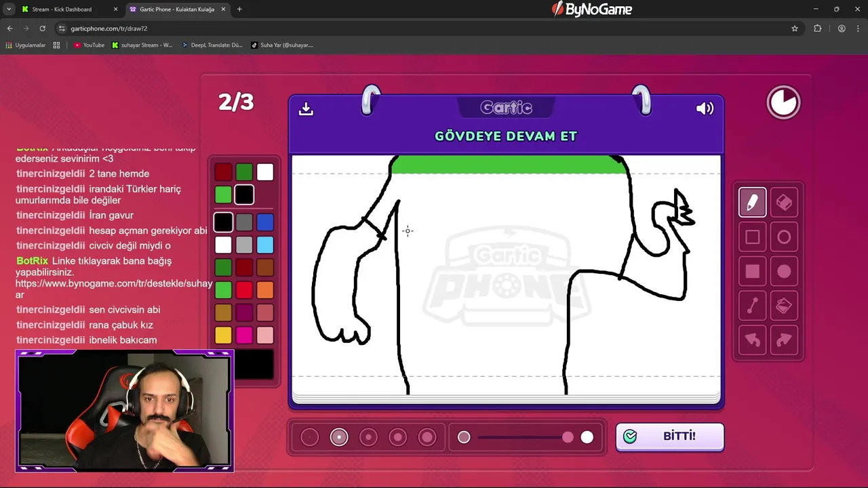868x488 pixels.
Task: Open the custom color picker bar
Action: coord(254,365)
